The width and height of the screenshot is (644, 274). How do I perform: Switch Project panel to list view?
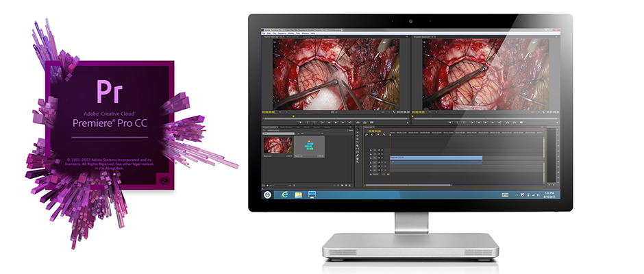click(263, 185)
